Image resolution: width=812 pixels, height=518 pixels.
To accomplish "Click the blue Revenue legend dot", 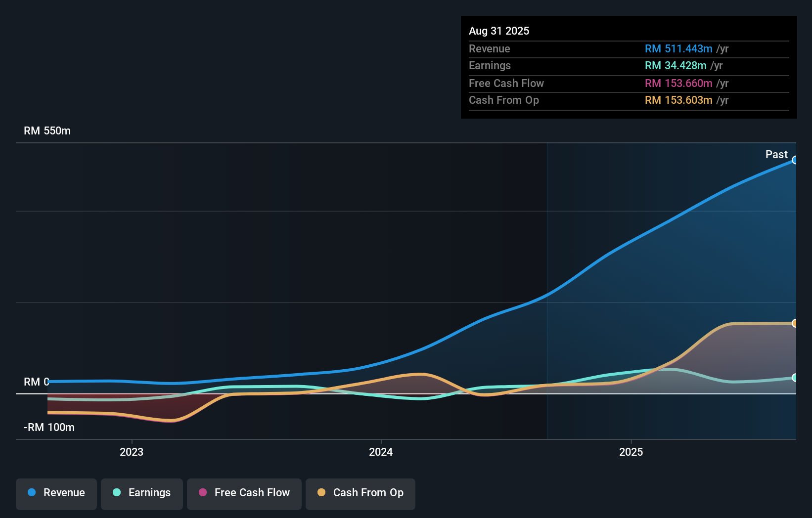I will click(x=32, y=492).
